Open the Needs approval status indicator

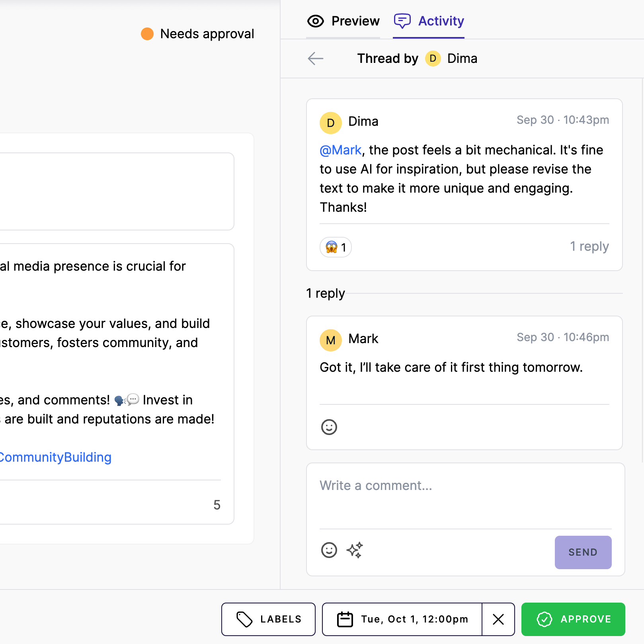198,34
